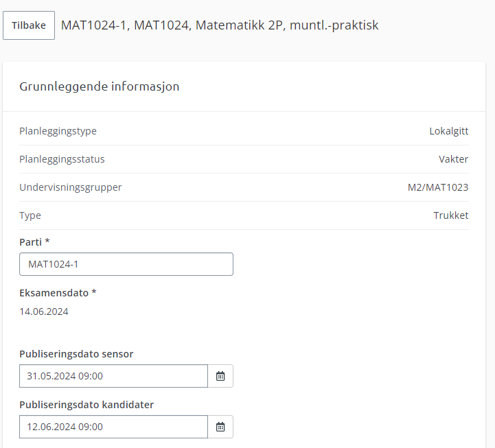Select the M2/MAT1023 group value
495x448 pixels.
click(438, 187)
